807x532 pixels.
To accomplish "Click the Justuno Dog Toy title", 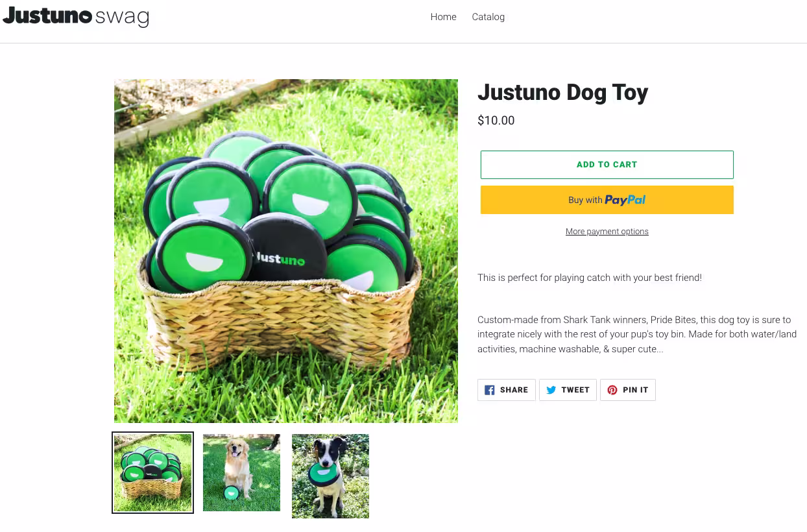I will point(563,93).
